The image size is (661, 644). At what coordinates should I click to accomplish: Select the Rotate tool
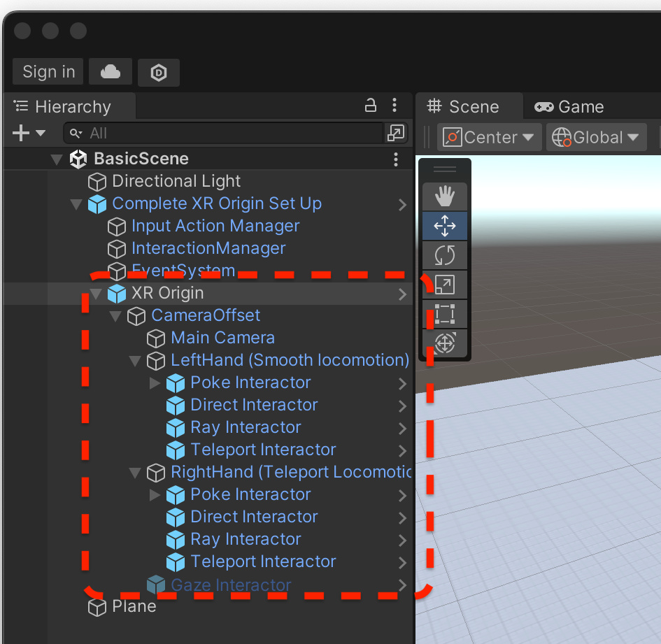click(445, 255)
